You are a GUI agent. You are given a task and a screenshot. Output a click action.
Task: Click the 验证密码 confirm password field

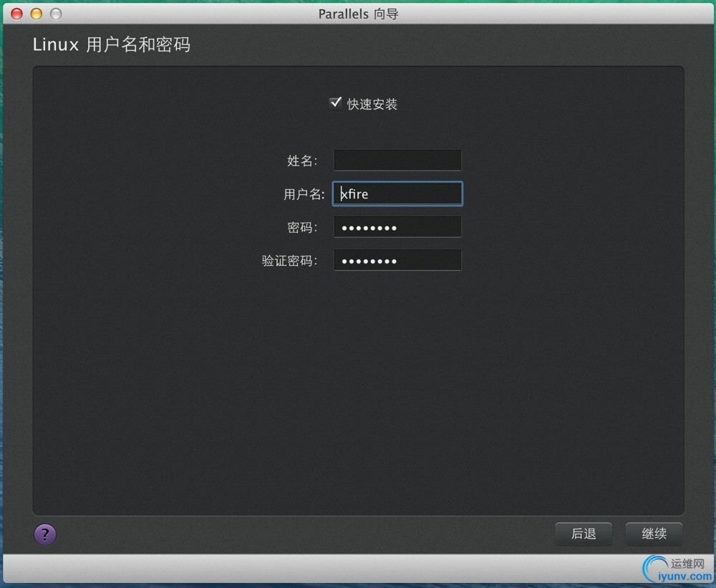tap(397, 261)
